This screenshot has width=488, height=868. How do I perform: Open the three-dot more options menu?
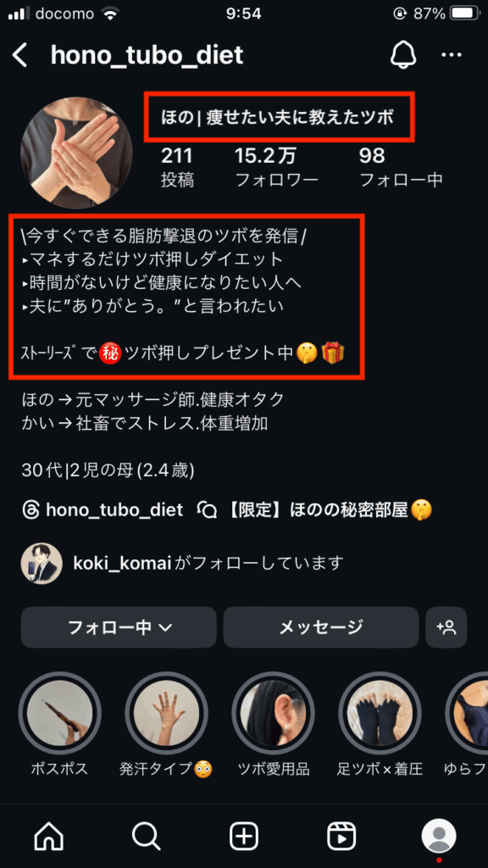click(452, 55)
